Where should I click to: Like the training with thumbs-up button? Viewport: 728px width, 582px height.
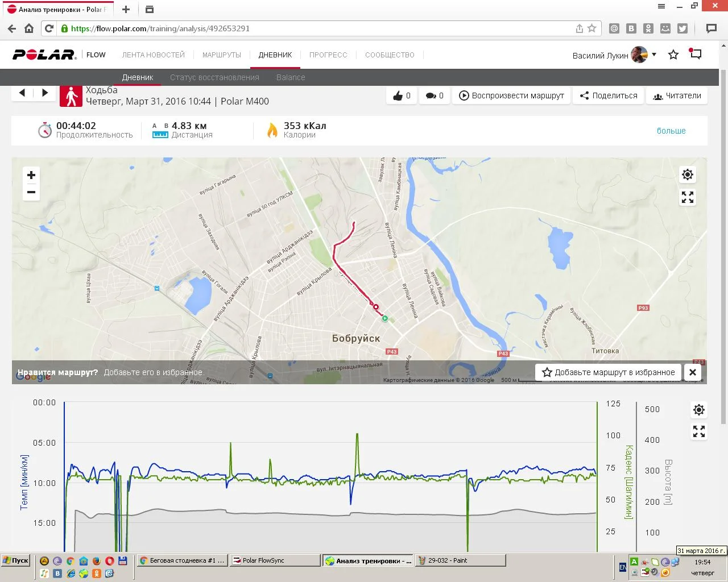tap(402, 95)
